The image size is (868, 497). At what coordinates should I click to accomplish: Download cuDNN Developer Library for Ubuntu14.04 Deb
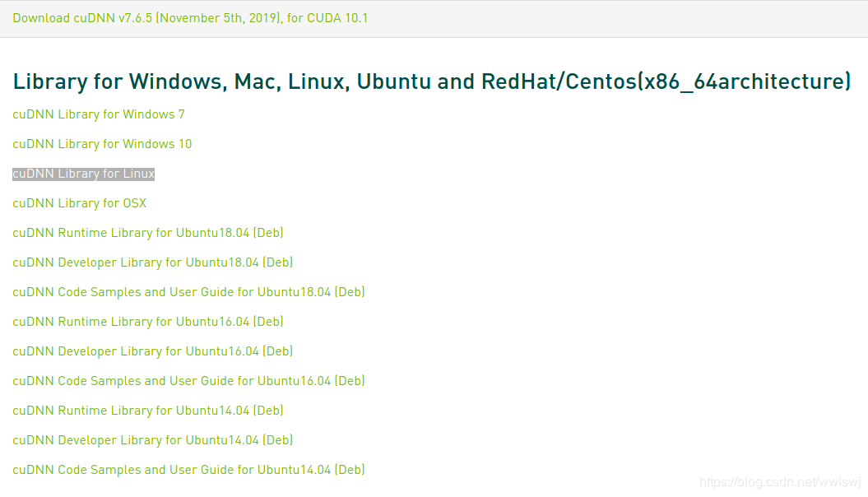coord(152,440)
